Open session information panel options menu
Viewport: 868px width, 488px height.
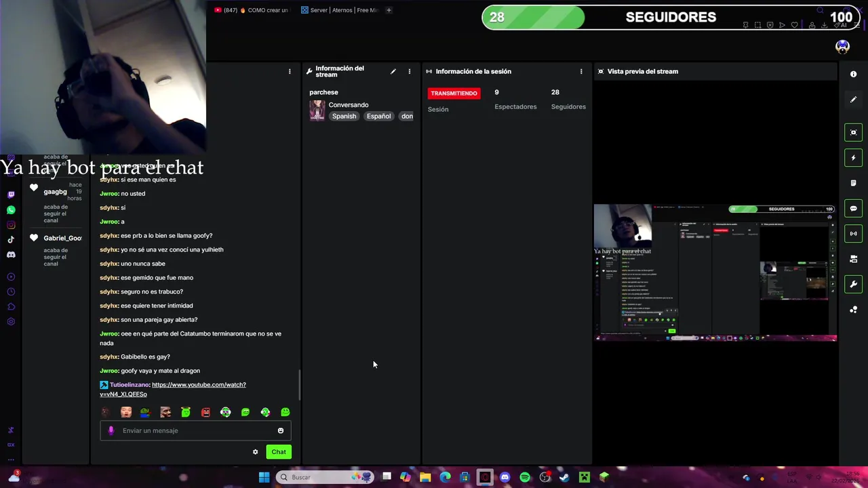581,71
